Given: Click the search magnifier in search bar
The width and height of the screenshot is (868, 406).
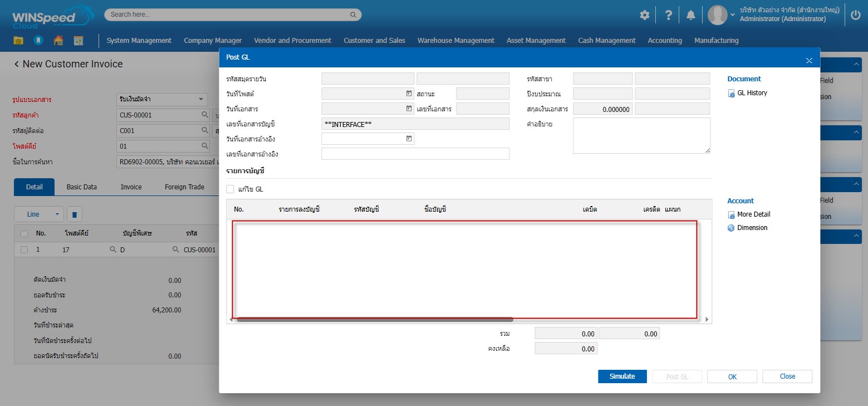Looking at the screenshot, I should (x=352, y=14).
